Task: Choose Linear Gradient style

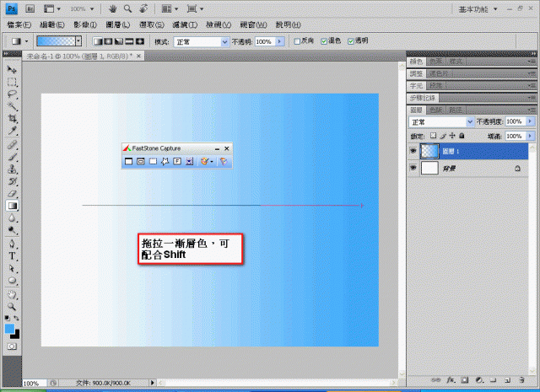Action: coord(98,41)
